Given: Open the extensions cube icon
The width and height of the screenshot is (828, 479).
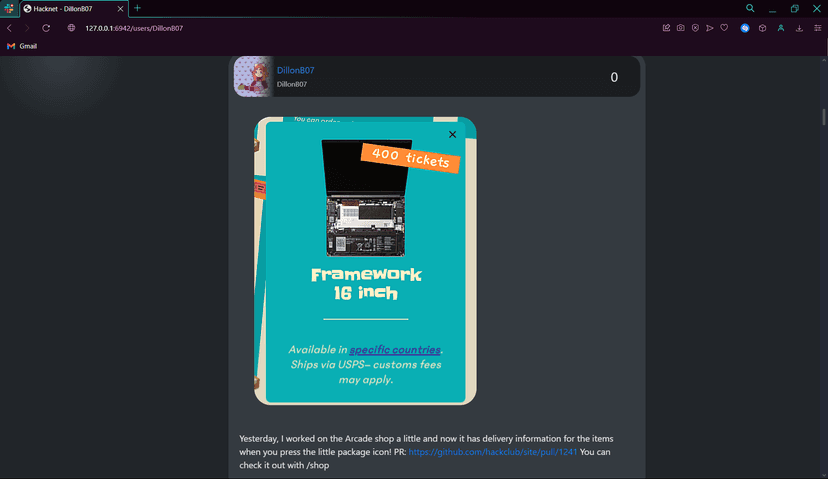Looking at the screenshot, I should pyautogui.click(x=762, y=28).
